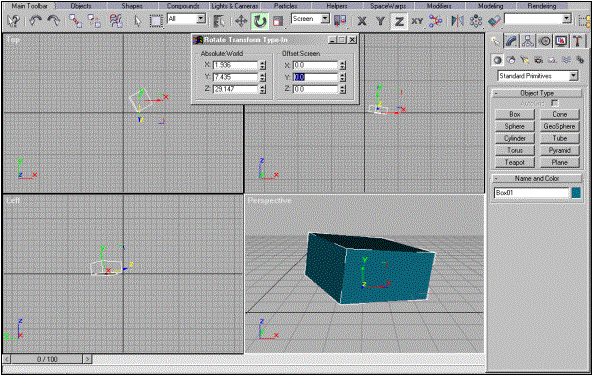Open the Box01 object color swatch
The height and width of the screenshot is (375, 592).
576,193
